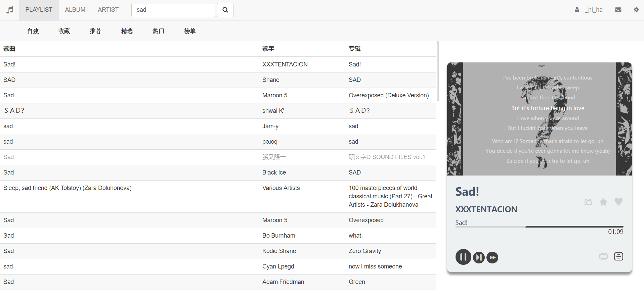644x297 pixels.
Task: Click album 頭文字D SOUND FILES vol.1
Action: (x=387, y=157)
